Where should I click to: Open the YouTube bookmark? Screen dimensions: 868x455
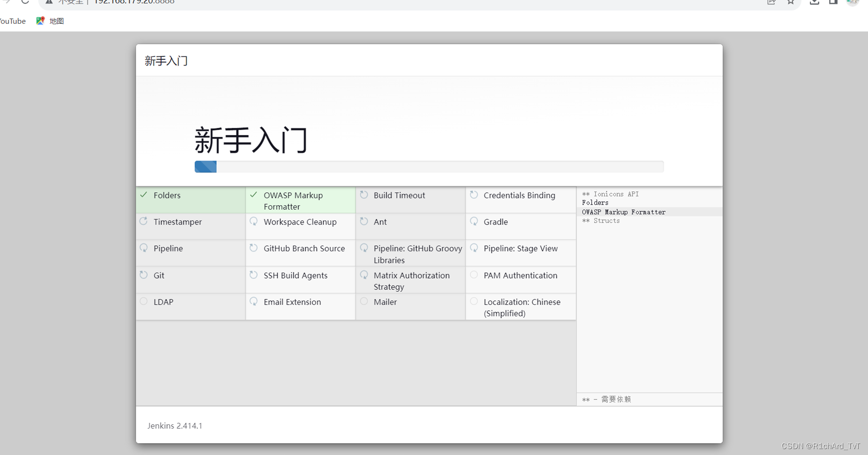pyautogui.click(x=12, y=21)
